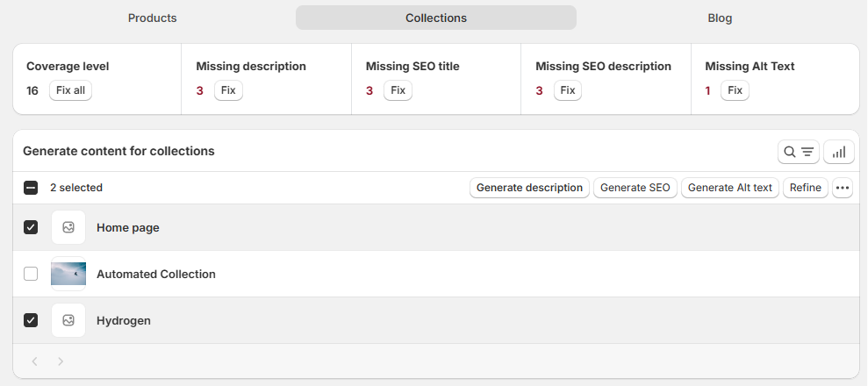Open the Automated Collection snowy thumbnail
The image size is (868, 386).
click(68, 274)
